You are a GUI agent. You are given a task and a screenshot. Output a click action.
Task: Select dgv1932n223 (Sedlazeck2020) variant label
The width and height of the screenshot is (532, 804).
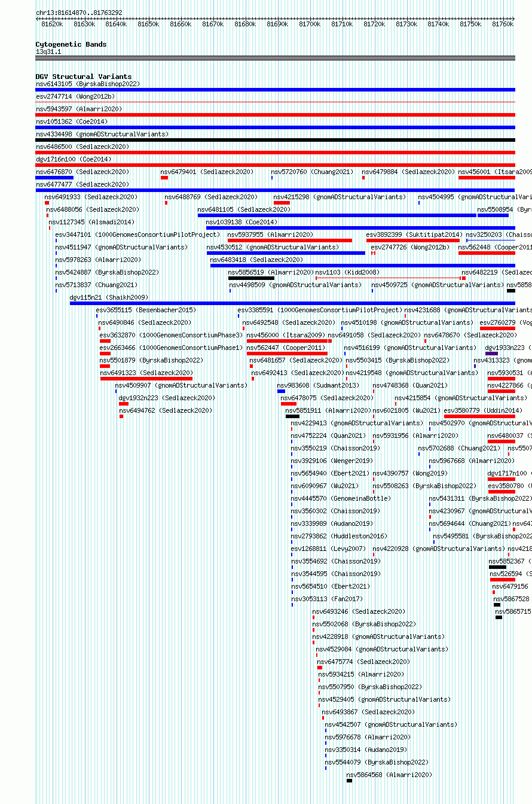pyautogui.click(x=167, y=398)
